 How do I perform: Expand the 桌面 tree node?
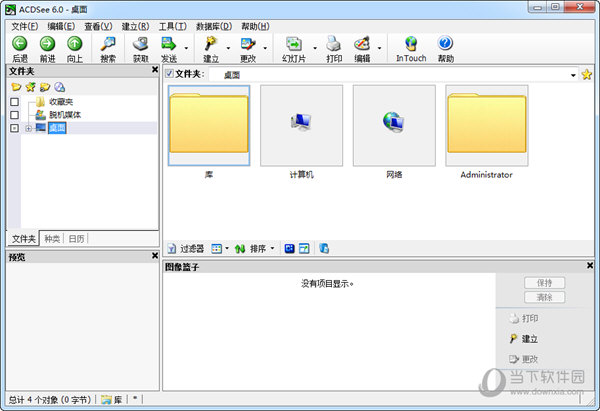28,129
